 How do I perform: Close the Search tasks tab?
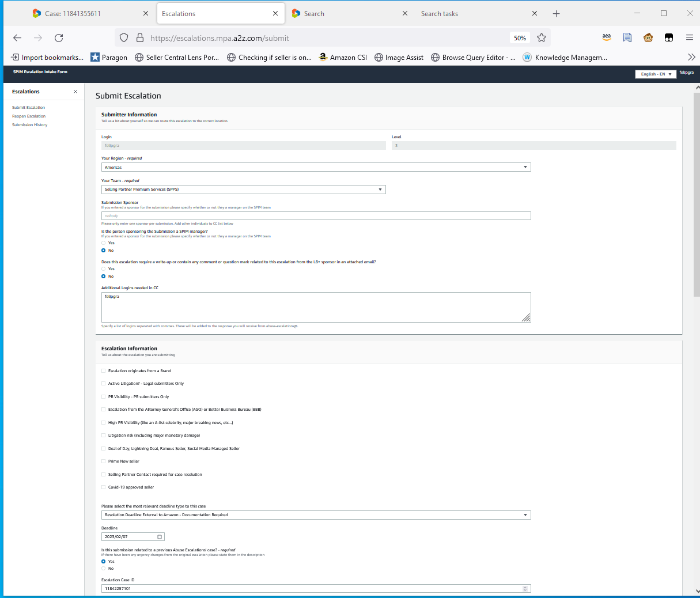535,13
